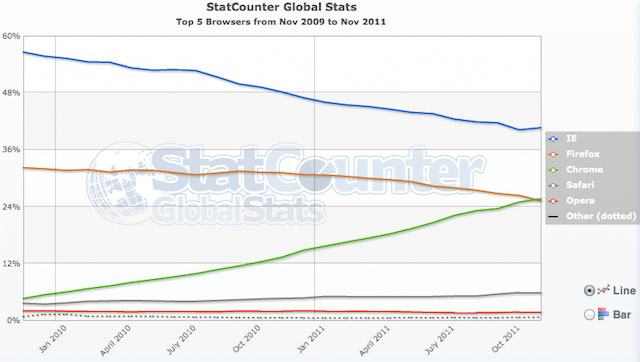
Task: Click the bar chart icon beside Bar
Action: pyautogui.click(x=603, y=314)
